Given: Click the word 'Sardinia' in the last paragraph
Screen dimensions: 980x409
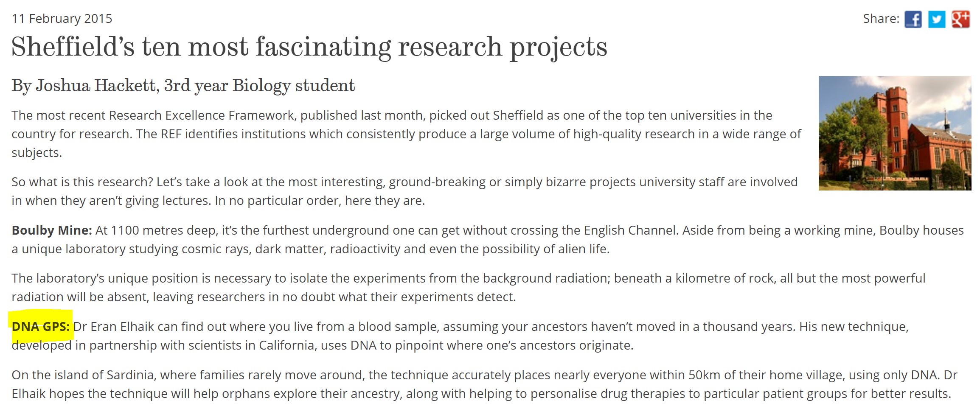Looking at the screenshot, I should [130, 375].
